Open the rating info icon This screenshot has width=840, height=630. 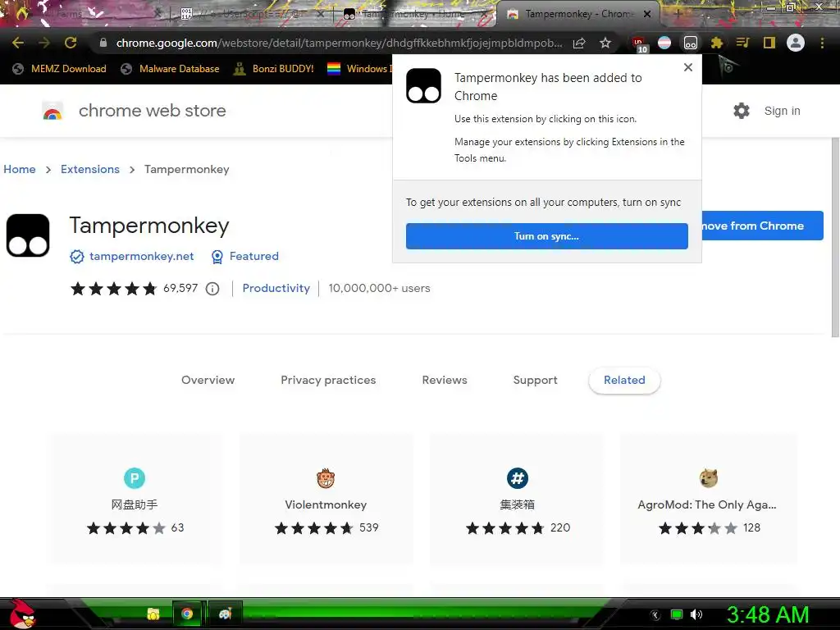tap(212, 289)
